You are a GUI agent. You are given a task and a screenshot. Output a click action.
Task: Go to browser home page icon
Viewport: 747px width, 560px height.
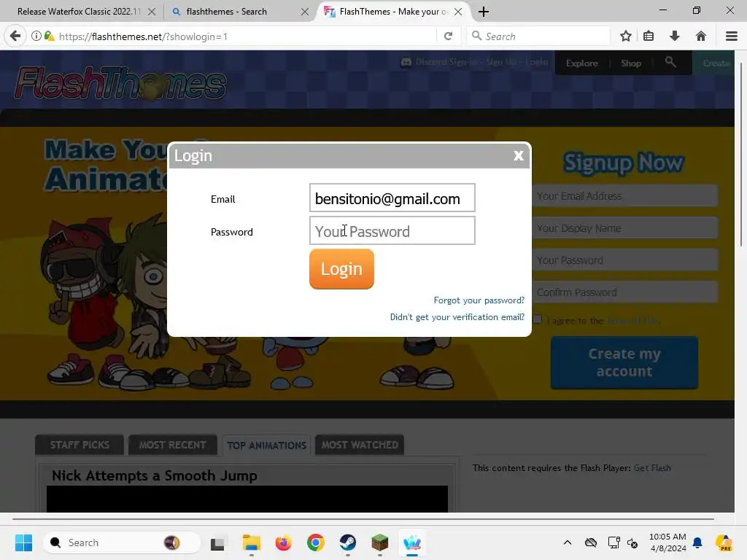701,36
